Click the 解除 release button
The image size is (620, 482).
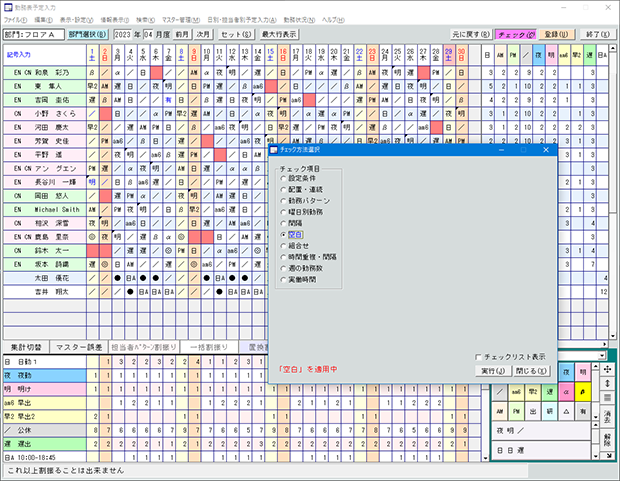click(x=607, y=440)
